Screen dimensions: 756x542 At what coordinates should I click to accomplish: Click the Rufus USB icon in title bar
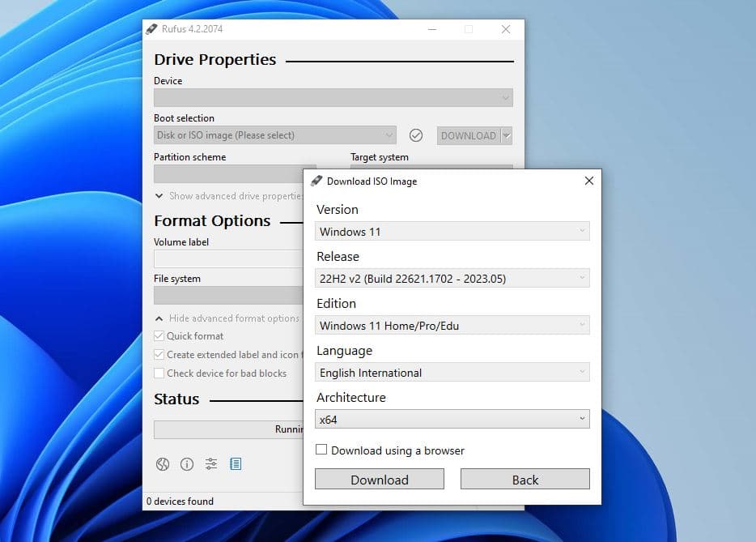point(151,29)
